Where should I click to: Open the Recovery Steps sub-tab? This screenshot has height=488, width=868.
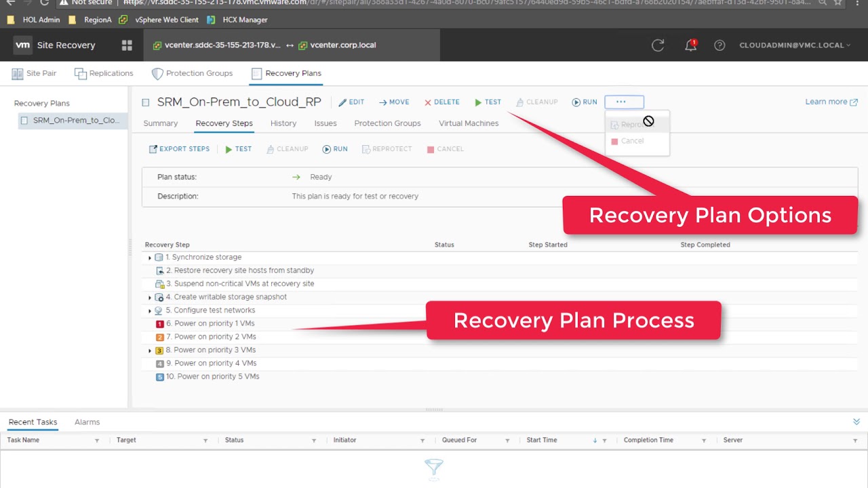tap(224, 123)
